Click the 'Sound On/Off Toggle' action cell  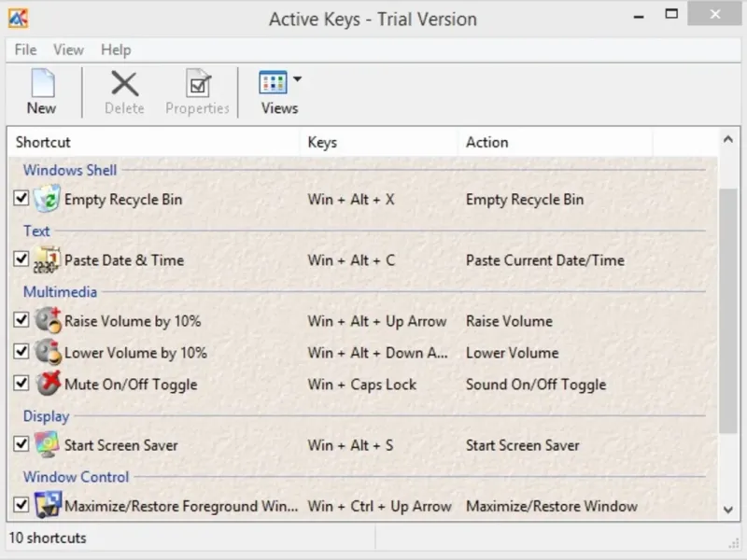pyautogui.click(x=536, y=385)
